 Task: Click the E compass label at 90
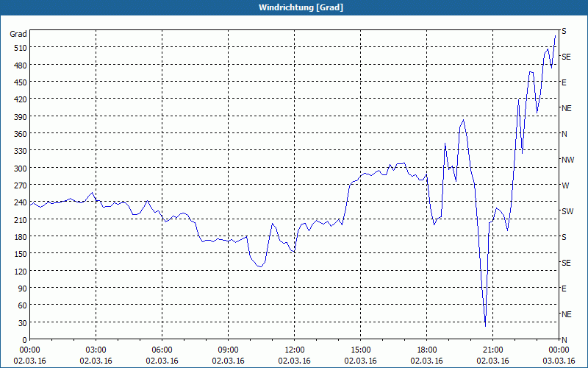point(564,289)
